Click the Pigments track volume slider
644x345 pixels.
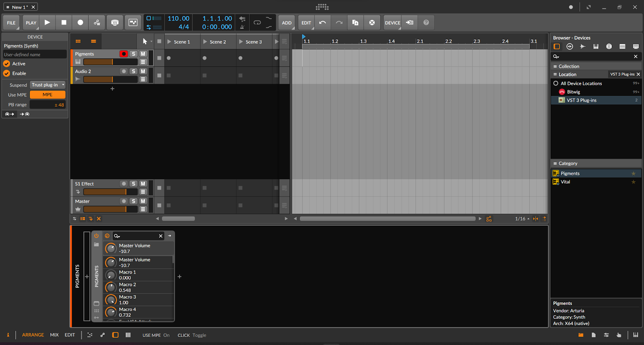(x=110, y=62)
